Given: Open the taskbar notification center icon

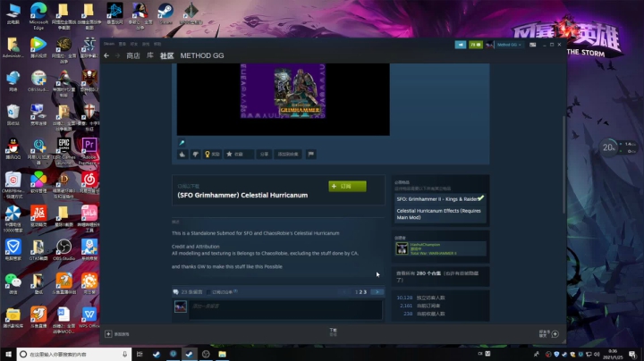Looking at the screenshot, I should 633,354.
